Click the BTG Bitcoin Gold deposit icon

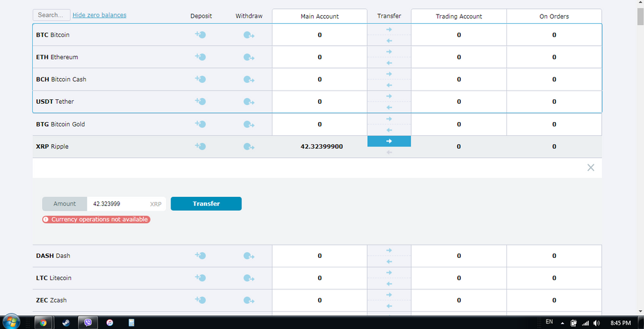[x=200, y=124]
